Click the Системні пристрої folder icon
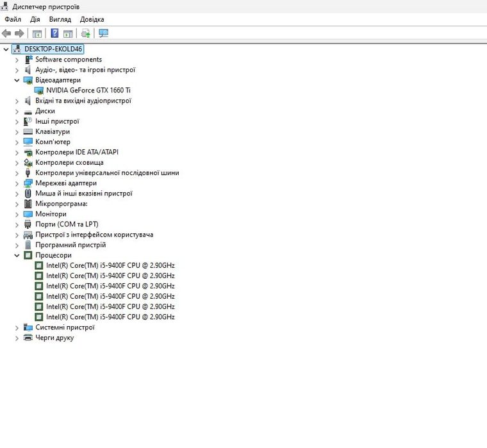This screenshot has width=487, height=448. pyautogui.click(x=28, y=328)
